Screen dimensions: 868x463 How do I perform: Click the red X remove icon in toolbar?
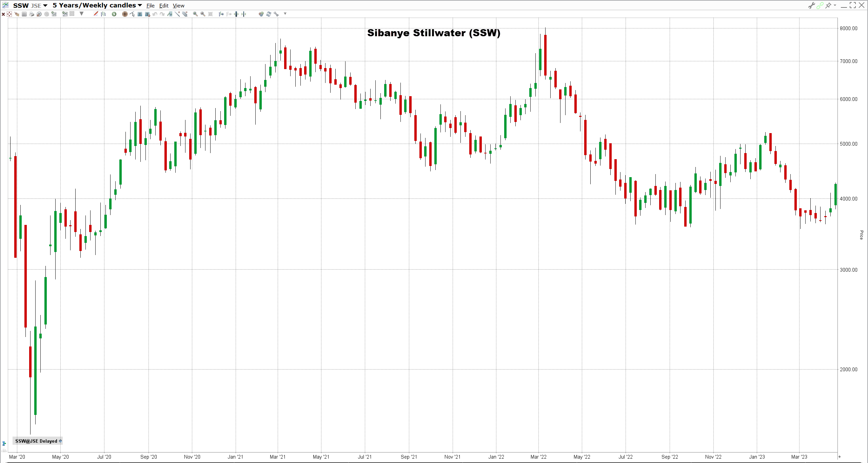click(x=3, y=14)
